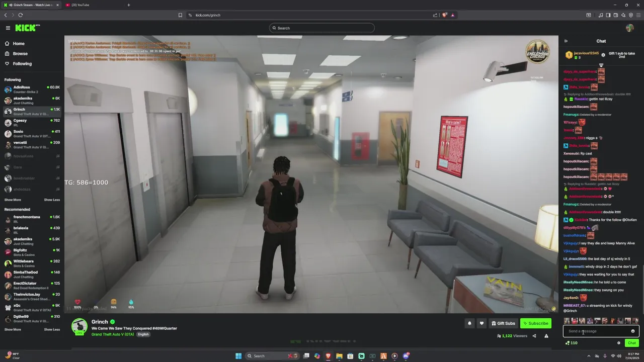Image resolution: width=644 pixels, height=362 pixels.
Task: Toggle the browser sidebar panel icon
Action: [608, 15]
